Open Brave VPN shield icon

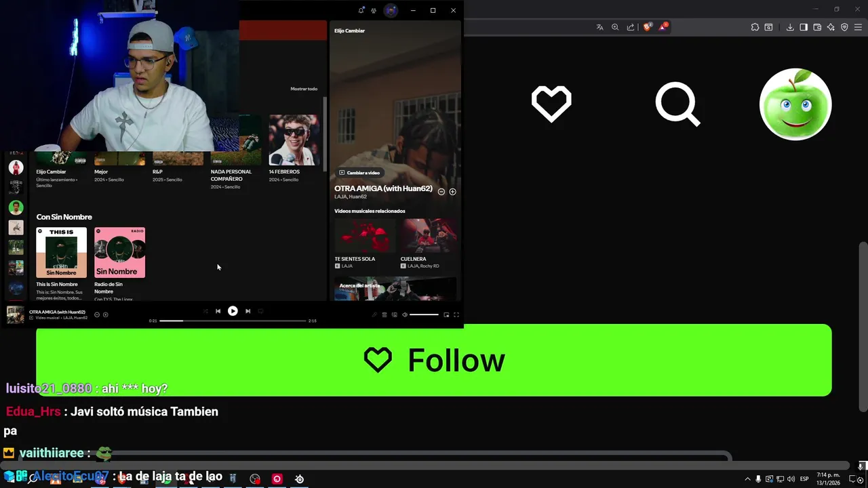pos(844,27)
